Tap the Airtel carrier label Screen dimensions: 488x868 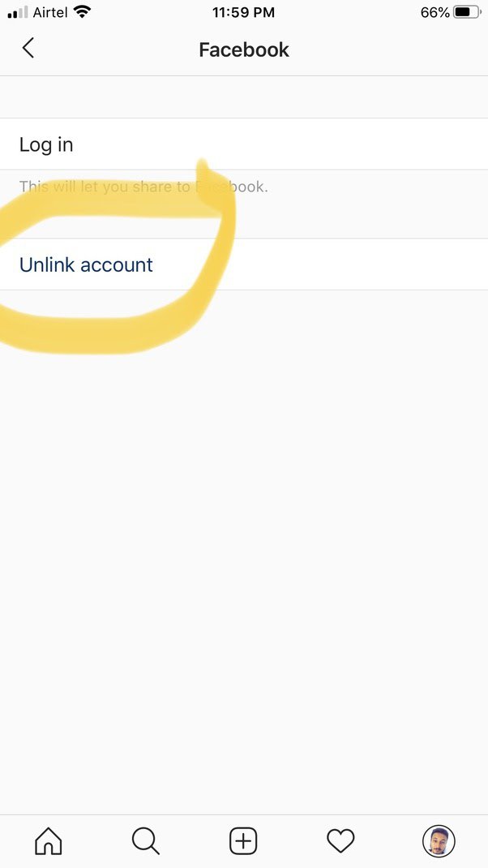50,12
